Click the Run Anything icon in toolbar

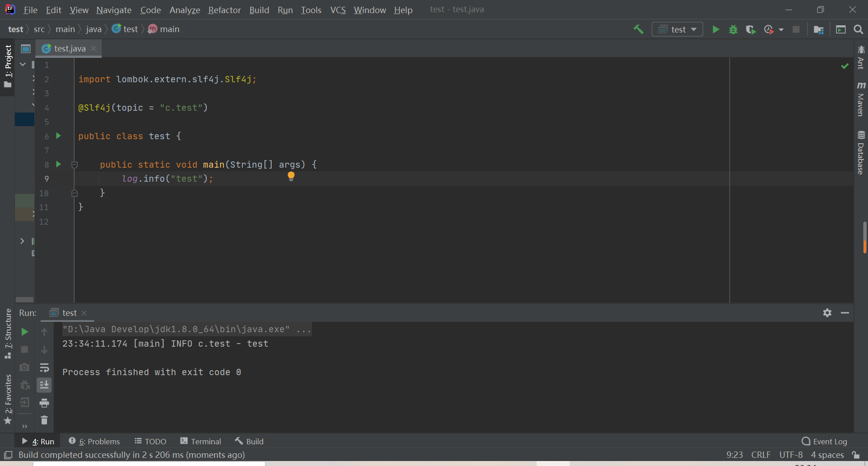[841, 29]
